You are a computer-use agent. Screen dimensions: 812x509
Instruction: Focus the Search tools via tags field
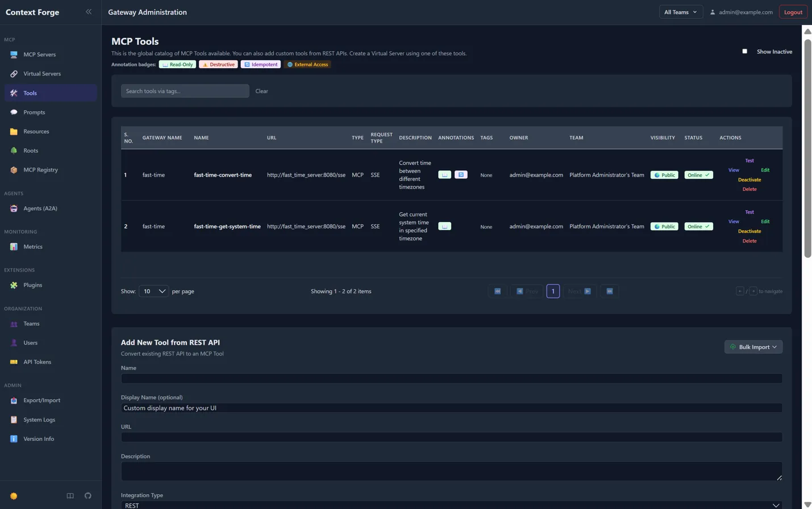185,91
